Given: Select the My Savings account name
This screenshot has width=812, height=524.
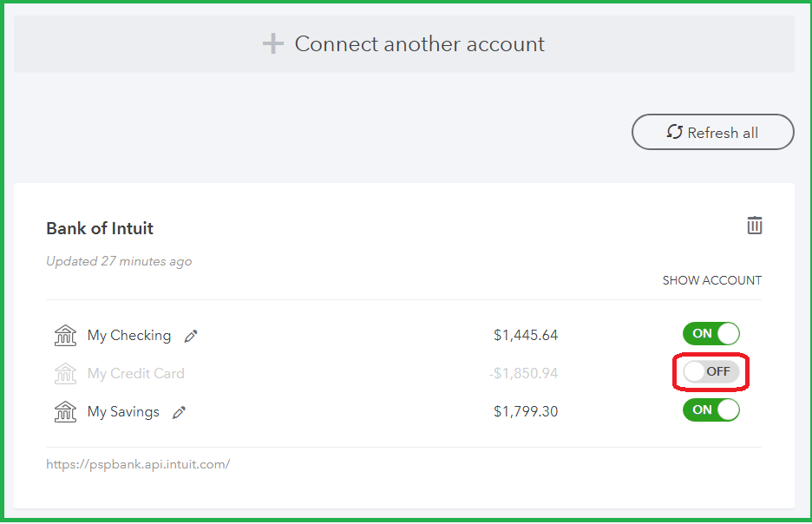Looking at the screenshot, I should pos(123,411).
